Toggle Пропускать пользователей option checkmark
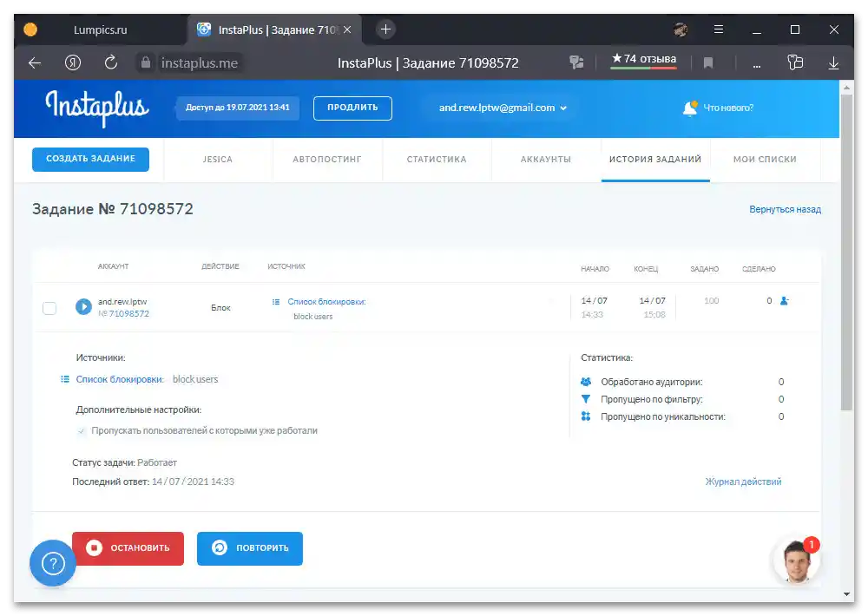The image size is (868, 616). [x=82, y=431]
